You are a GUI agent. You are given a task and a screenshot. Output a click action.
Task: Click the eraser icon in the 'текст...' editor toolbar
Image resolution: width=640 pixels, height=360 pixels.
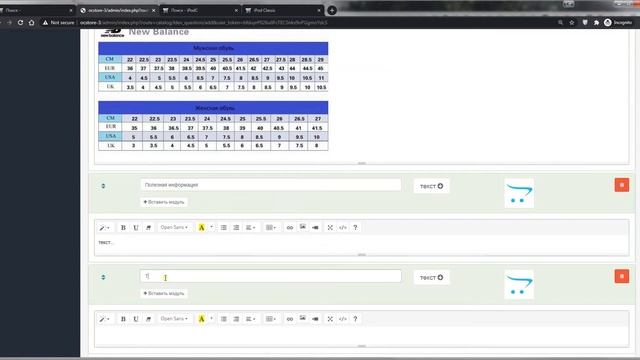(149, 227)
